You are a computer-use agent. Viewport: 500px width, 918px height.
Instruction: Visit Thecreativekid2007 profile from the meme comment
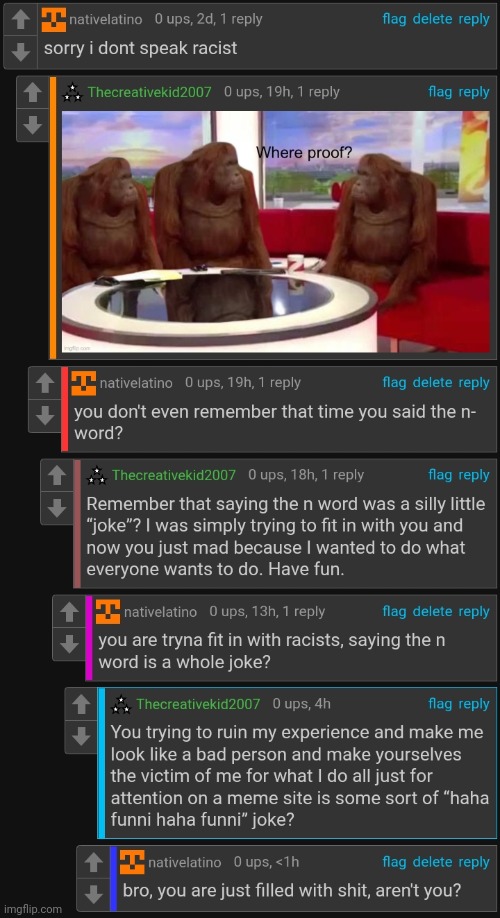pos(149,92)
